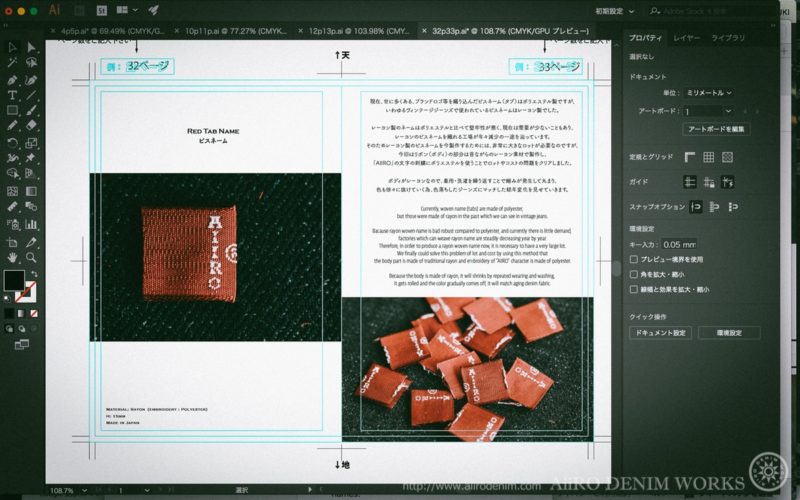The height and width of the screenshot is (500, 800).
Task: Click the Adobe Stock 'St' icon
Action: 102,10
